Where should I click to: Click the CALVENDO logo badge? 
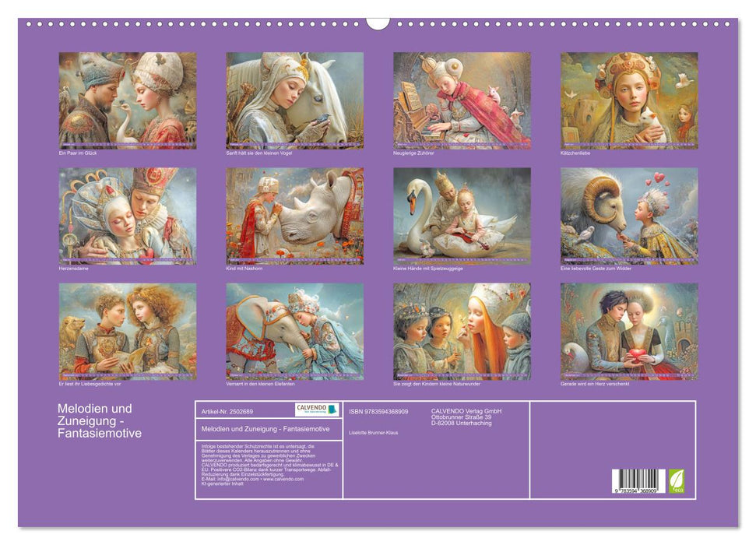coord(317,410)
